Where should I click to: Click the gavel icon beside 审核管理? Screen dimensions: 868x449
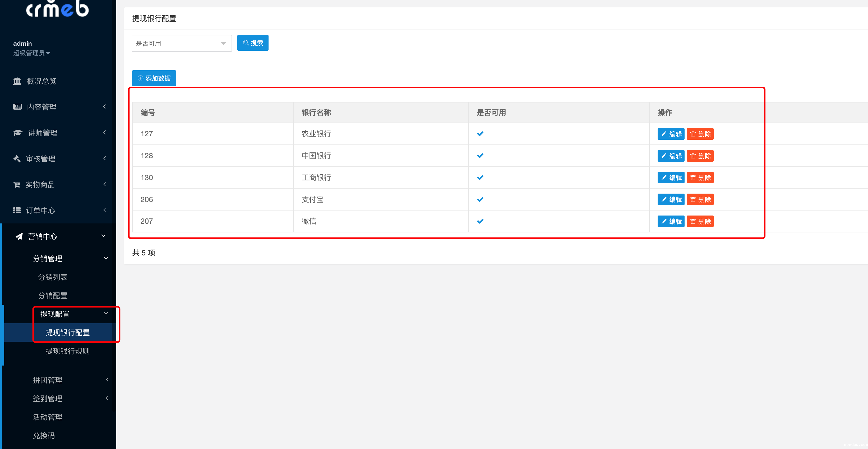tap(17, 159)
